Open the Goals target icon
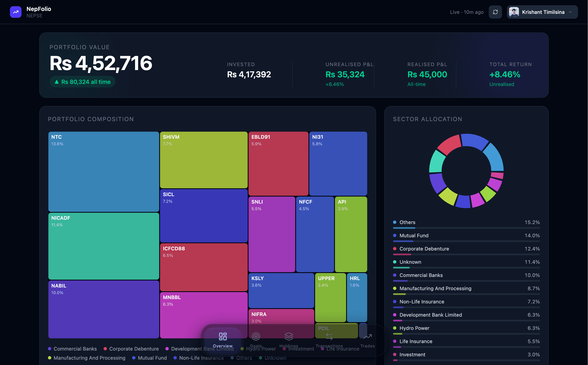This screenshot has height=365, width=588. (x=256, y=336)
